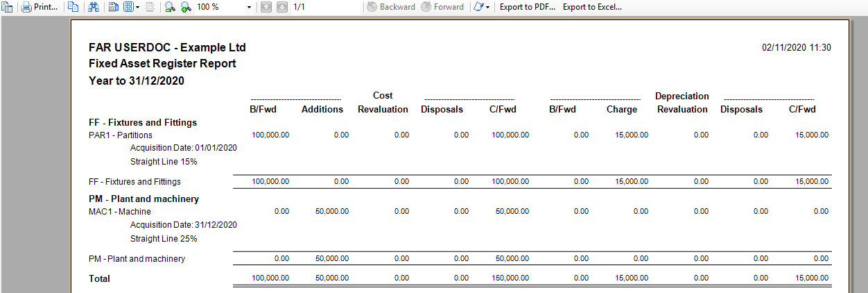Click the PAR1 - Partitions asset row label
This screenshot has height=293, width=868.
[x=121, y=135]
